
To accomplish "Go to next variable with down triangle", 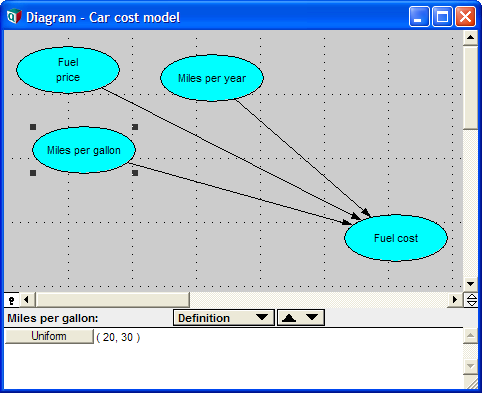I will 312,317.
